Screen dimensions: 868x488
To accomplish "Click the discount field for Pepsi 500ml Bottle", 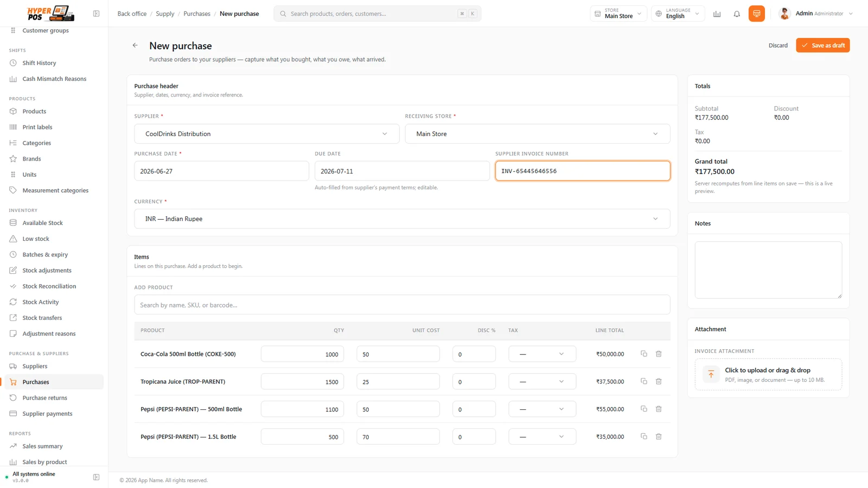I will [474, 409].
